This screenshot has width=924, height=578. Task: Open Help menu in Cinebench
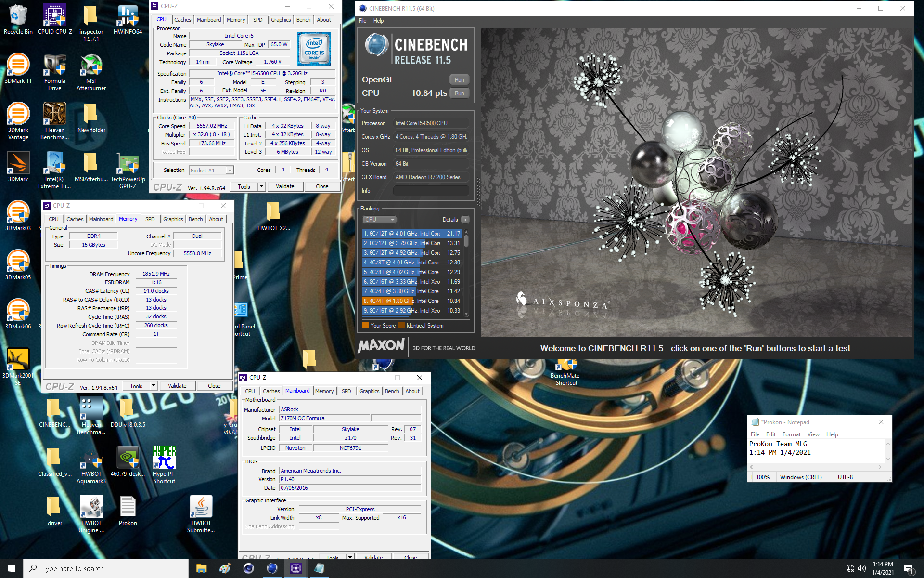coord(378,21)
